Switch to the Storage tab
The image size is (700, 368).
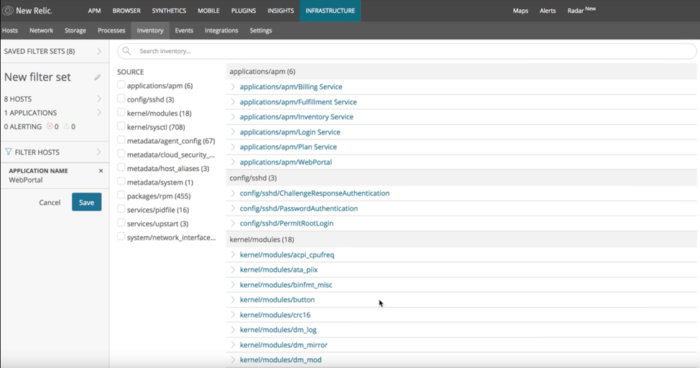75,30
